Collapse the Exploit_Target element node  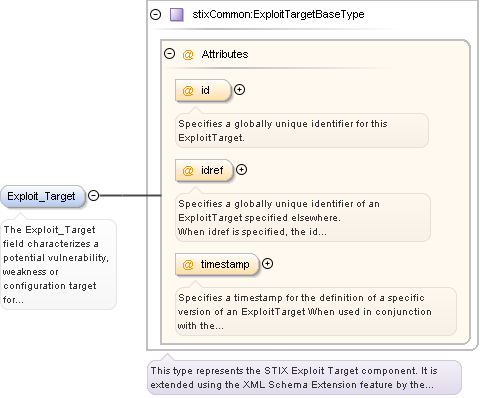pos(94,195)
